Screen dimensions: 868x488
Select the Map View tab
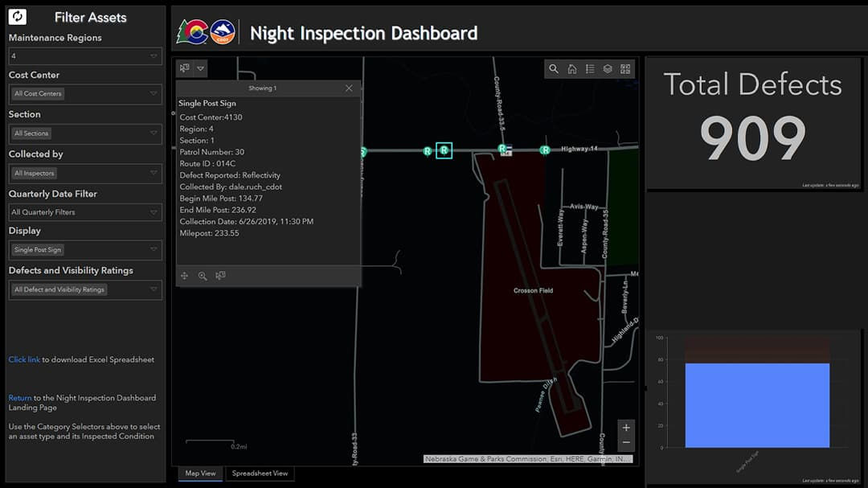[x=199, y=474]
